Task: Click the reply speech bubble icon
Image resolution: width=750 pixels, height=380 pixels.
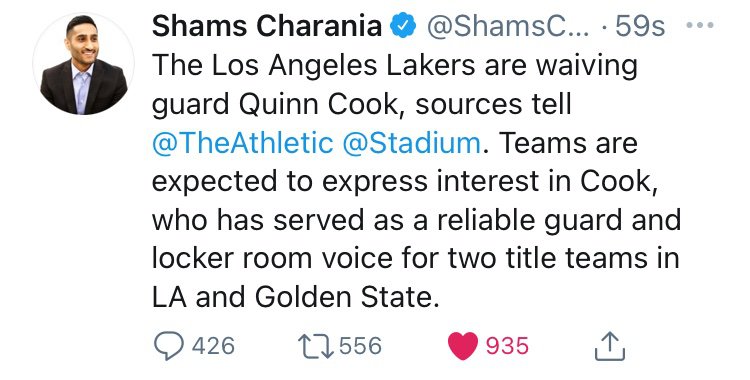Action: (x=169, y=346)
